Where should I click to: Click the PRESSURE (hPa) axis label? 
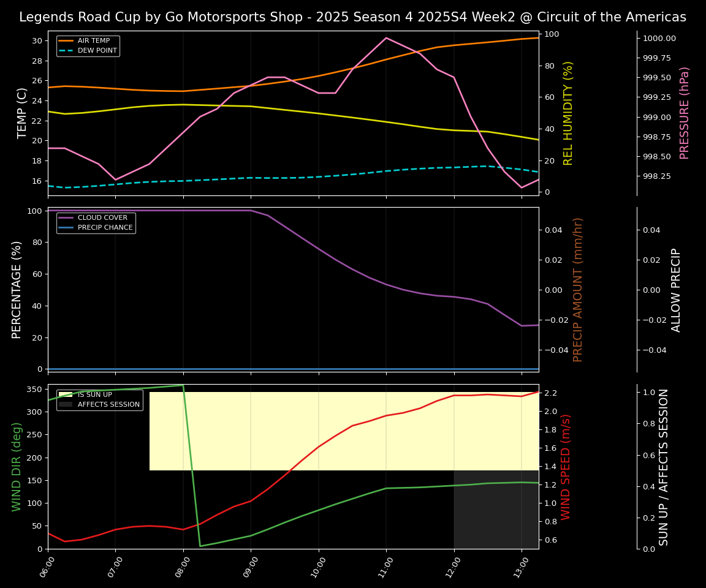click(x=685, y=113)
